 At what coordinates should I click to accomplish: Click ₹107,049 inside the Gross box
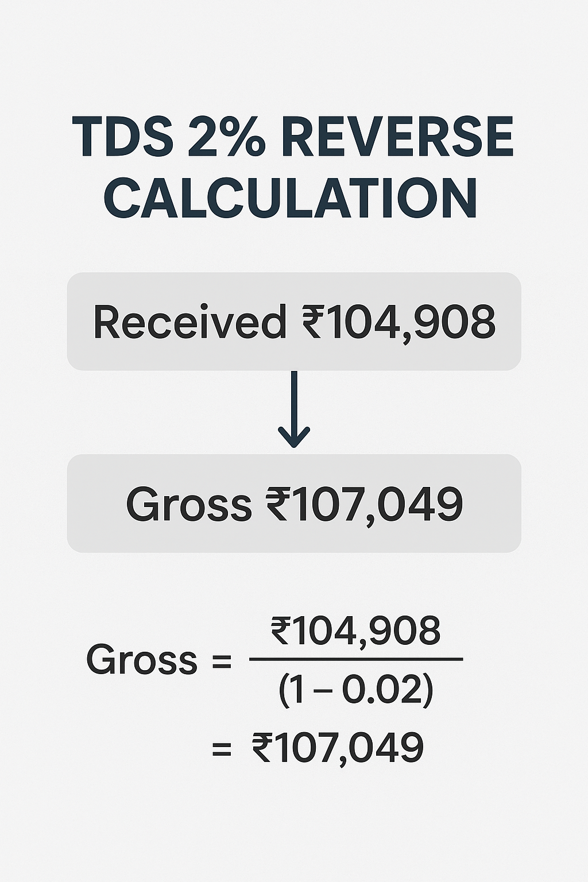364,505
